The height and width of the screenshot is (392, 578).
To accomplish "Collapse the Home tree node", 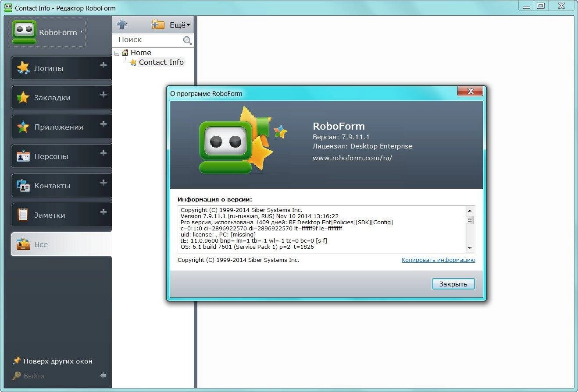I will pos(117,53).
